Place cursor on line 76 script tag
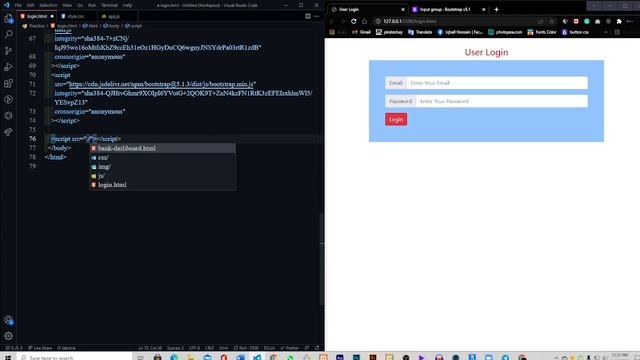The width and height of the screenshot is (640, 360). [x=86, y=139]
